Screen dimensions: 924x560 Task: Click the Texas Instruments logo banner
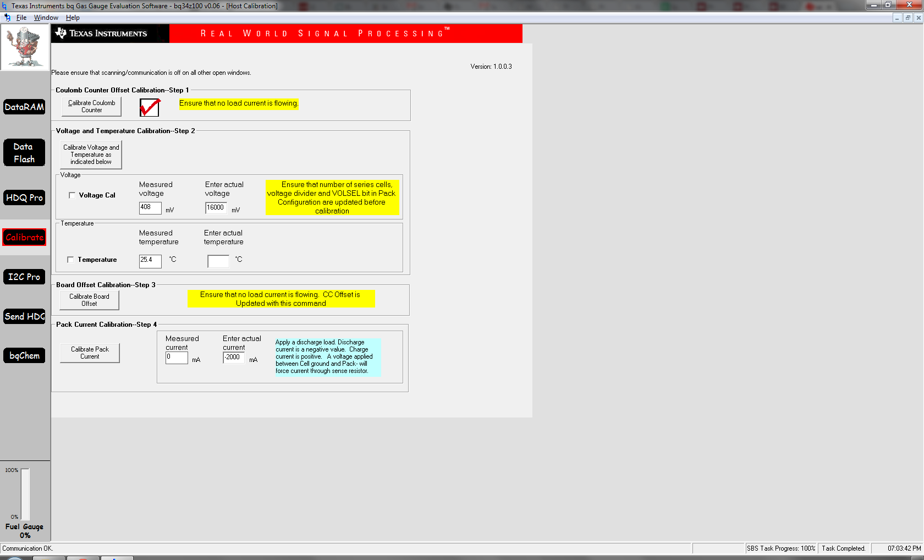(110, 33)
